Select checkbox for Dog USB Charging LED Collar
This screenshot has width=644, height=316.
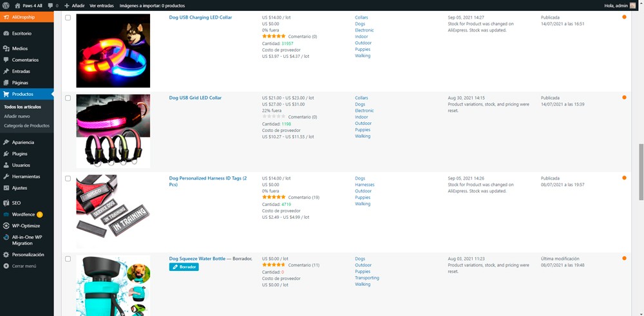[x=68, y=17]
